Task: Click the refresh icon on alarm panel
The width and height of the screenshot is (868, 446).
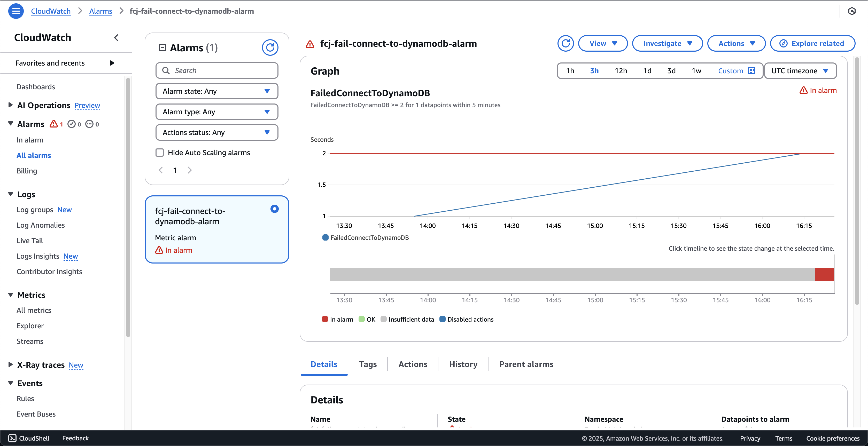Action: pyautogui.click(x=270, y=47)
